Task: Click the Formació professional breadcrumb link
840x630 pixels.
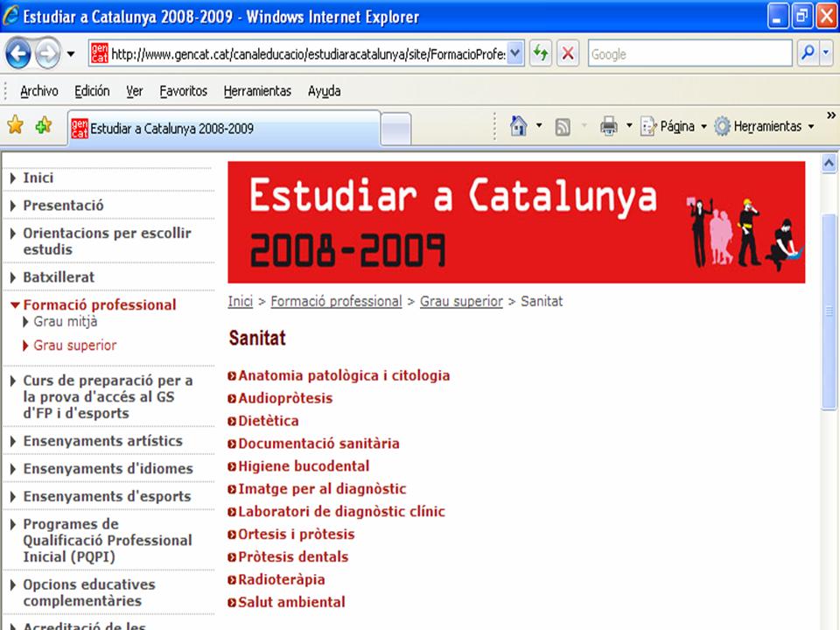Action: pos(336,302)
